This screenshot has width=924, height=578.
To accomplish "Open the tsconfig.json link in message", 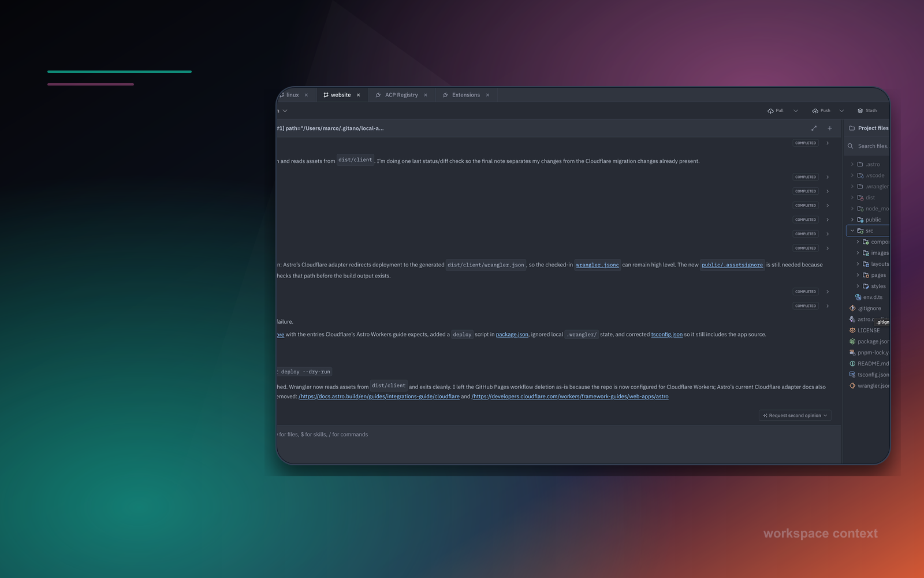I will (667, 335).
